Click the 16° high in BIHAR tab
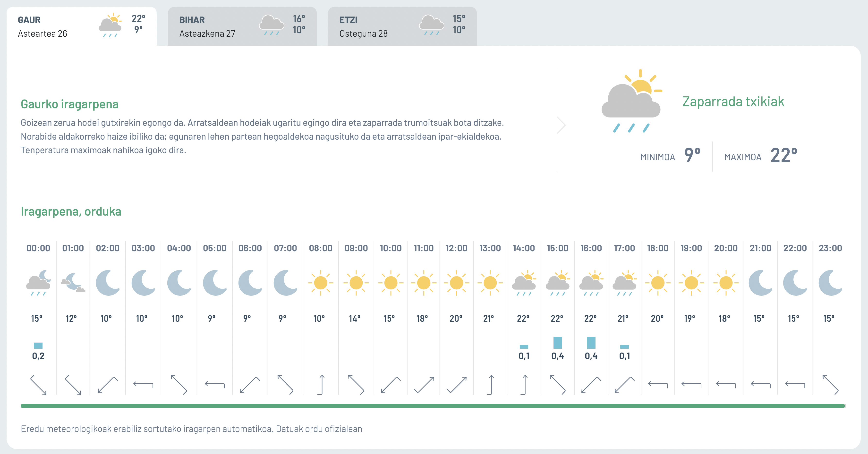 click(x=299, y=18)
